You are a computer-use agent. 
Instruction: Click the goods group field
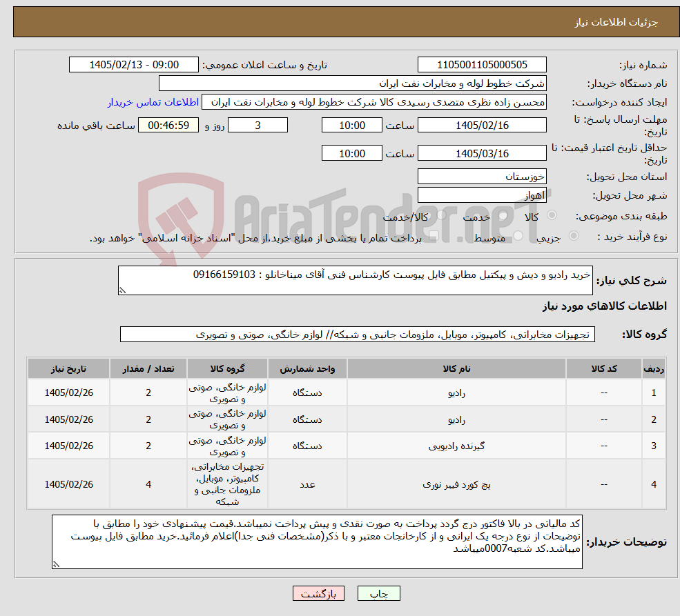point(358,335)
